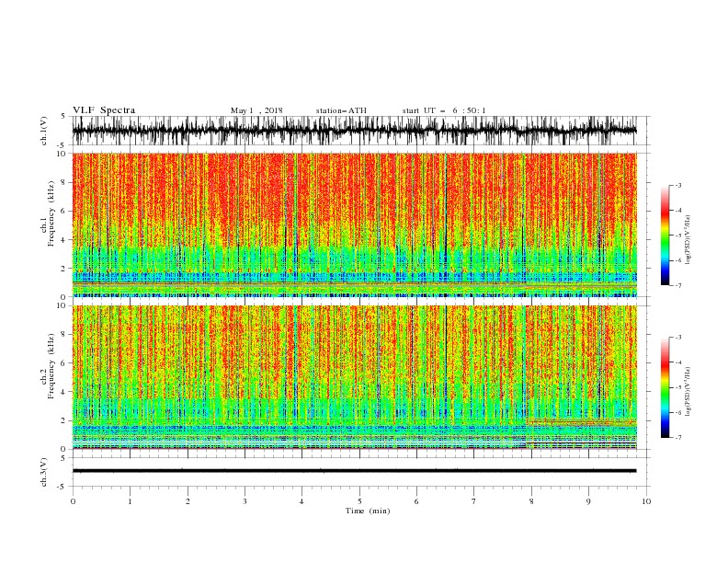728x563 pixels.
Task: Click the -7 label on ch.1 colorbar
Action: click(677, 285)
